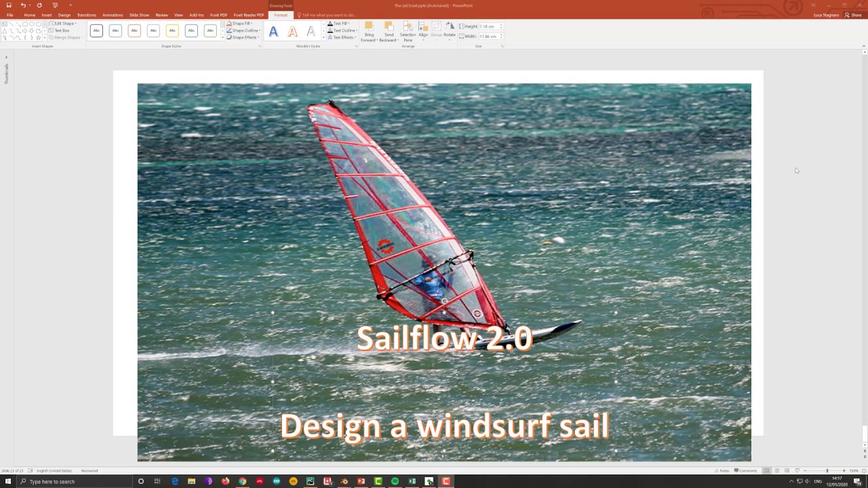Open the Selection Pane

(x=408, y=32)
